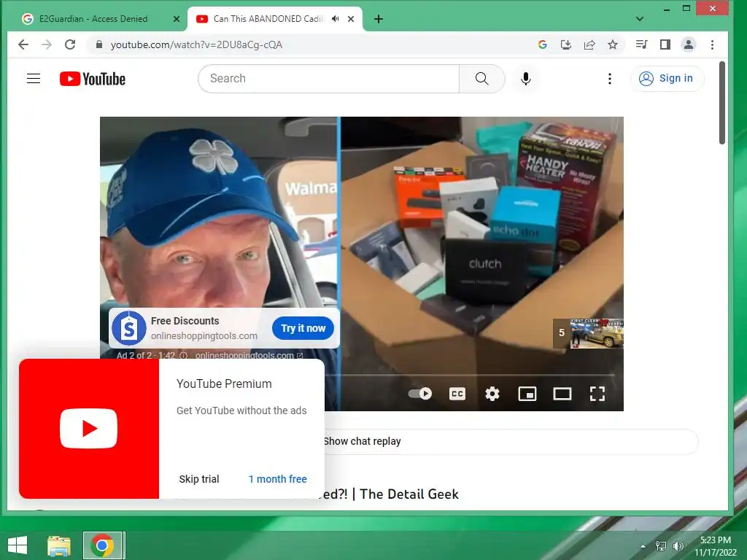This screenshot has height=560, width=747.
Task: Bookmark this tab with the star icon
Action: (x=613, y=44)
